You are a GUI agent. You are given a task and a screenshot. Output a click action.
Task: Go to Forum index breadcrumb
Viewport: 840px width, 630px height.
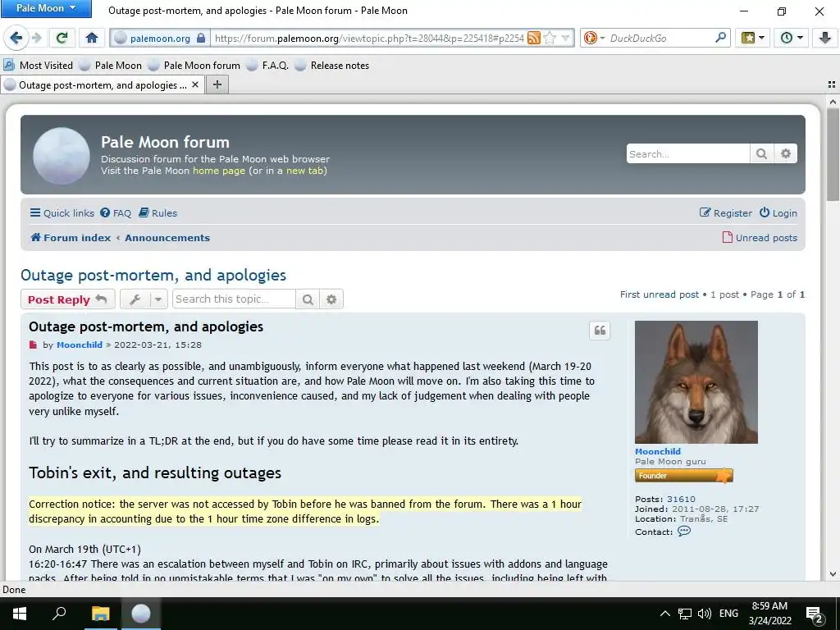[x=71, y=237]
